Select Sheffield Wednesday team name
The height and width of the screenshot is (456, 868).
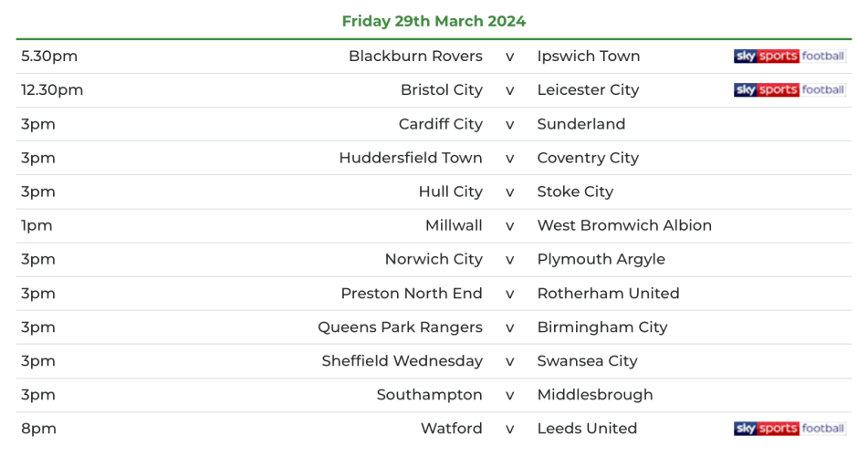[x=402, y=361]
